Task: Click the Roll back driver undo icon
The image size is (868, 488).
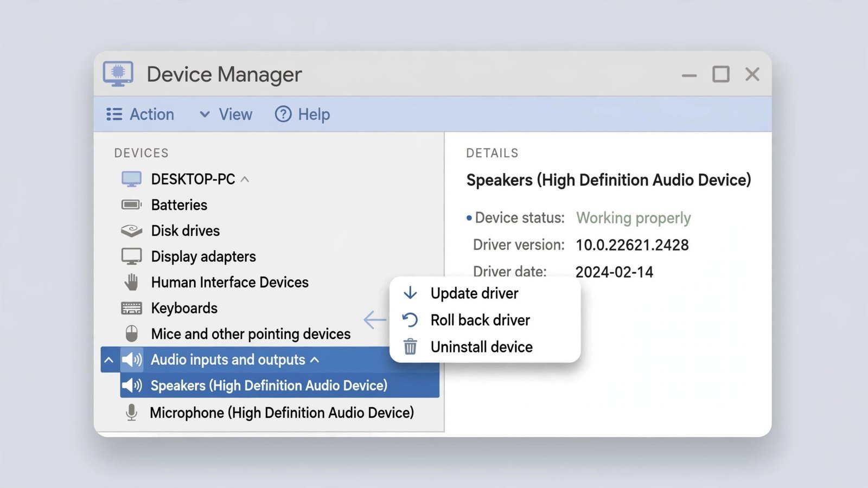Action: click(x=410, y=320)
